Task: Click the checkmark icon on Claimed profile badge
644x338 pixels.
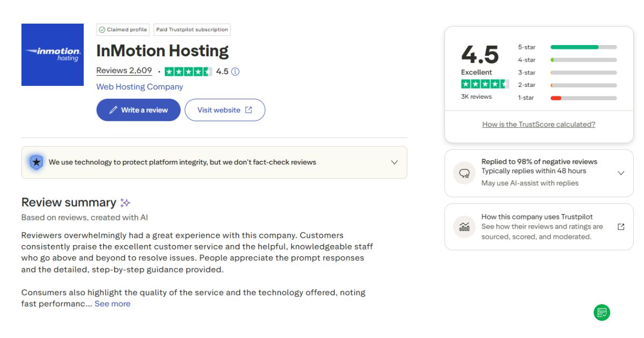Action: 102,30
